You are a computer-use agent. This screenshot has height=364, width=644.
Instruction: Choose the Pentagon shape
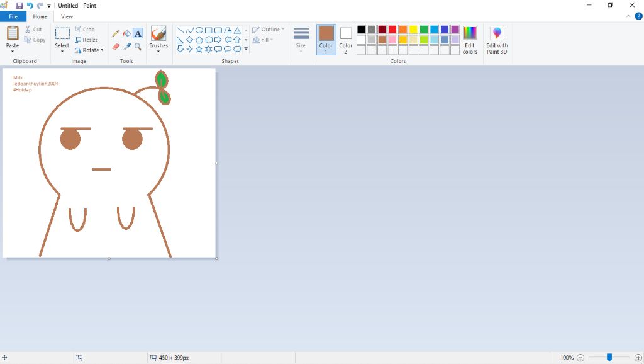click(199, 40)
